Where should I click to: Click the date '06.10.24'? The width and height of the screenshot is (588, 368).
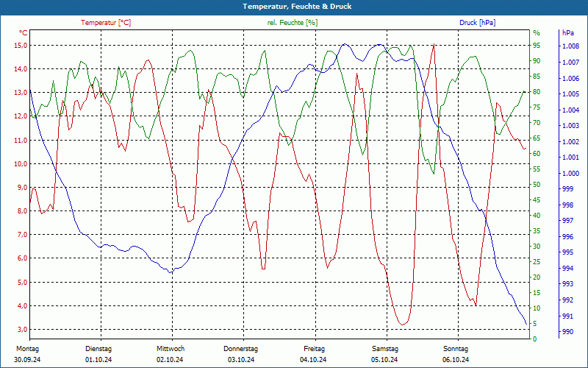tap(456, 360)
